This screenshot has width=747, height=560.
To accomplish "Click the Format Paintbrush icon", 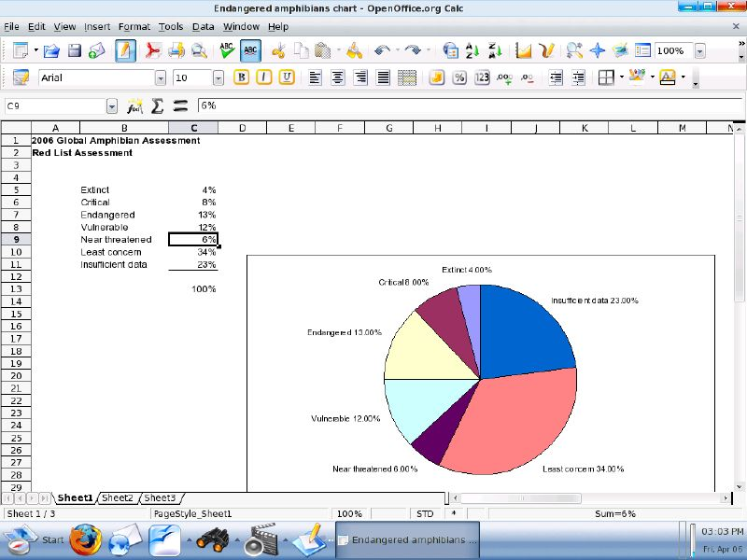I will (354, 50).
